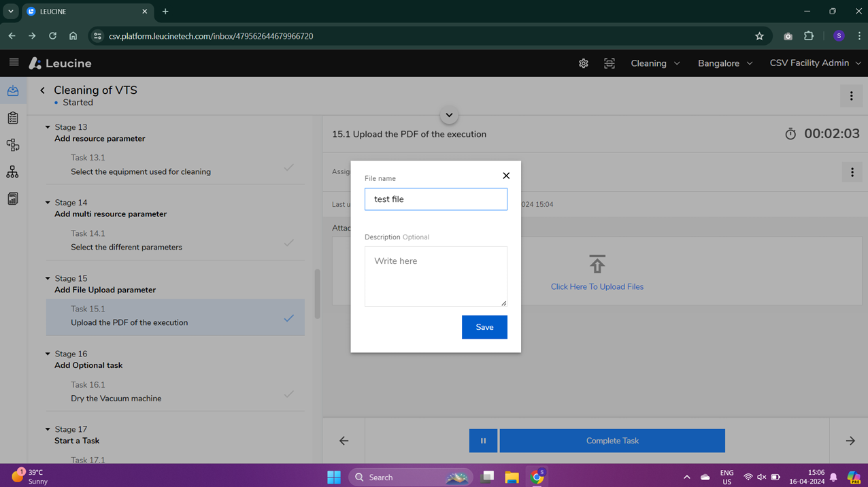Open the hamburger navigation menu

pyautogui.click(x=14, y=63)
